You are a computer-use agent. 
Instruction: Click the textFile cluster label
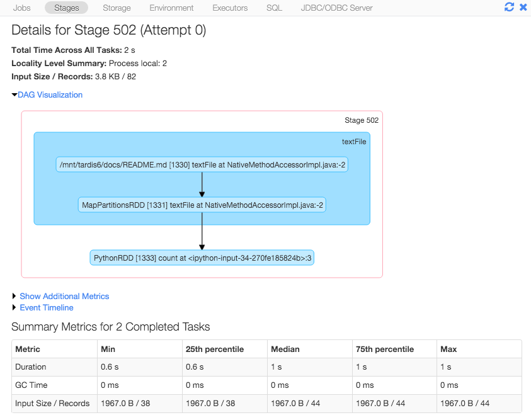[x=354, y=142]
